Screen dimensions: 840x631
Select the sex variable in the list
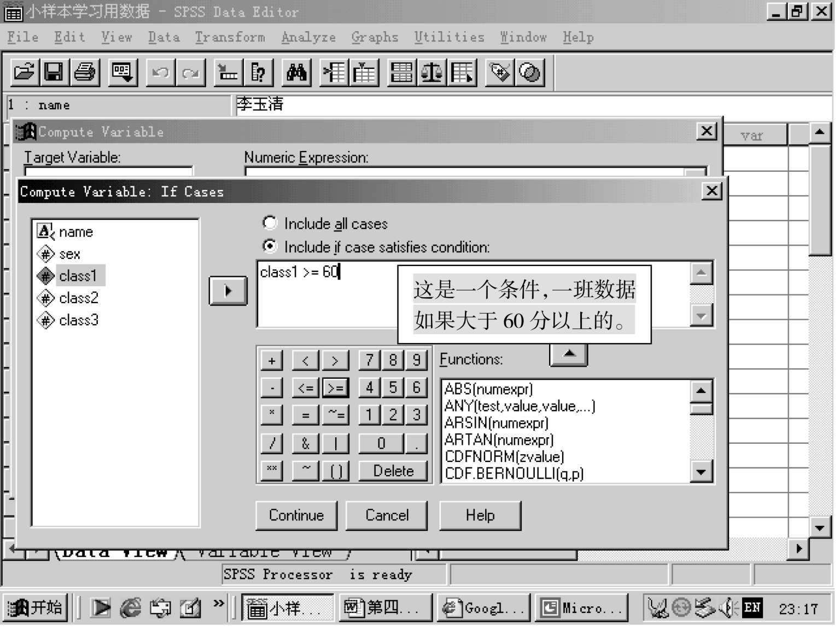(x=59, y=254)
